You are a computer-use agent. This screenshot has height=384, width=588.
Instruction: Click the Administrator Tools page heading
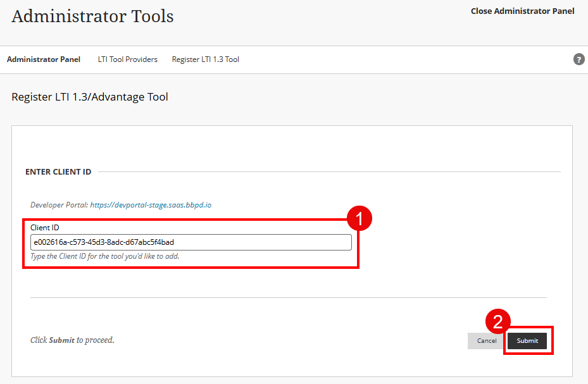coord(92,16)
